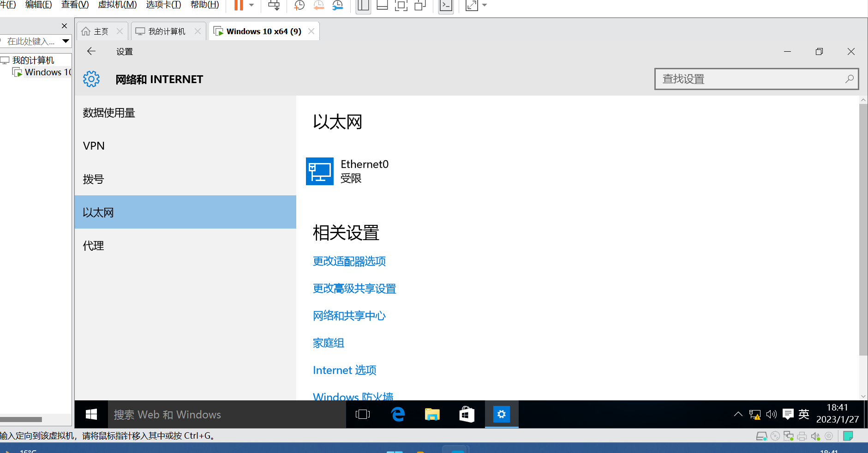Open File Explorer from the taskbar
868x453 pixels.
[x=432, y=414]
